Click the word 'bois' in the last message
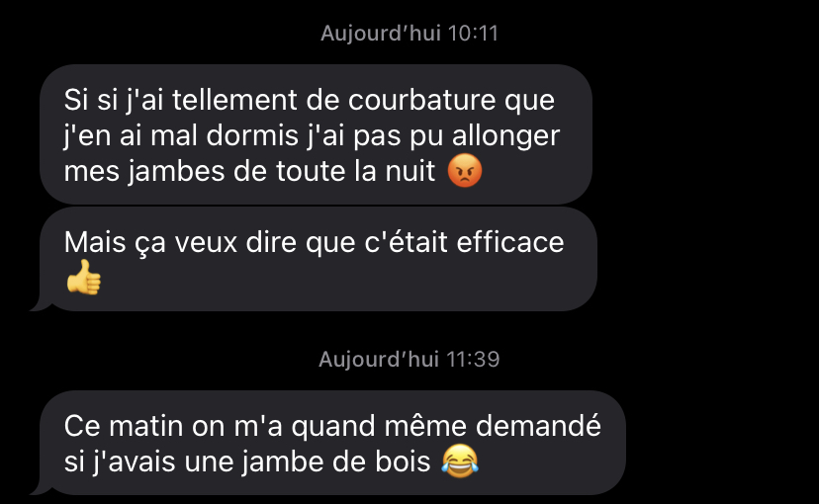Viewport: 819px width, 504px height. click(403, 462)
